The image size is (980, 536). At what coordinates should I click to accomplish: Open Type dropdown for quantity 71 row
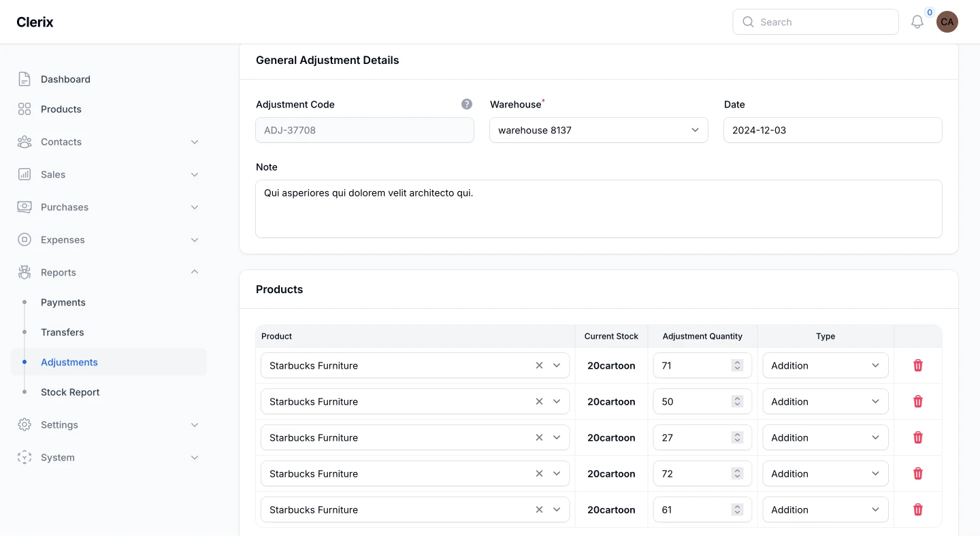[826, 365]
